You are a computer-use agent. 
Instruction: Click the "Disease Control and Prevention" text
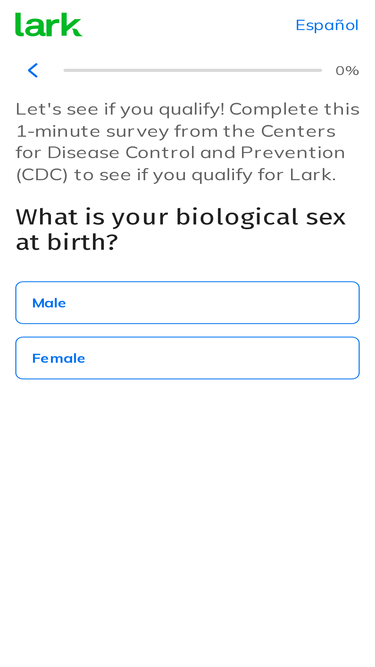[x=196, y=152]
